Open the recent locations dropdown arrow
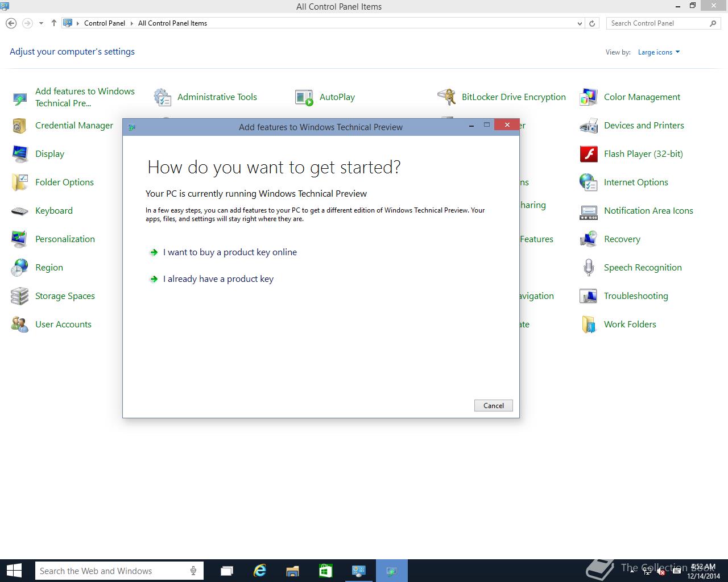 pyautogui.click(x=41, y=23)
